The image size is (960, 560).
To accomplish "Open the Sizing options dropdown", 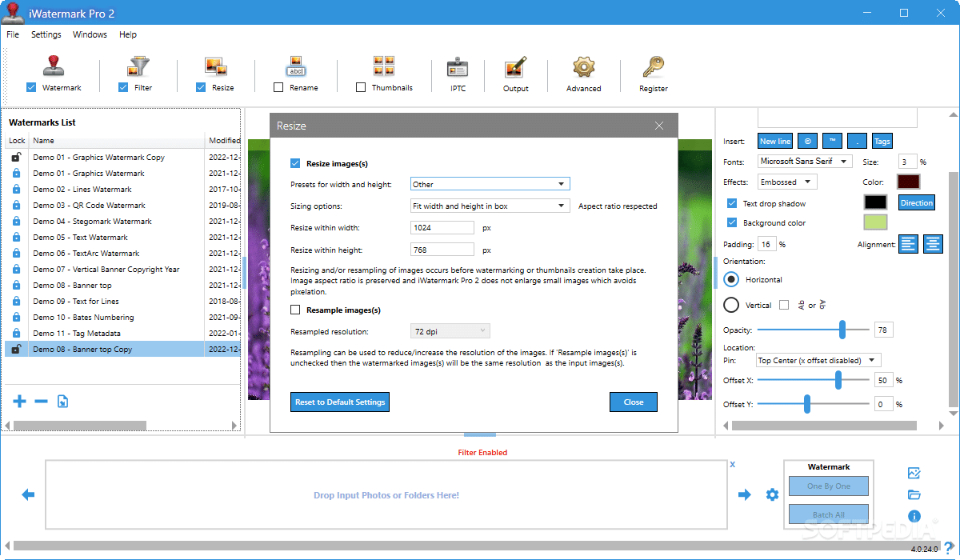I will [x=490, y=206].
